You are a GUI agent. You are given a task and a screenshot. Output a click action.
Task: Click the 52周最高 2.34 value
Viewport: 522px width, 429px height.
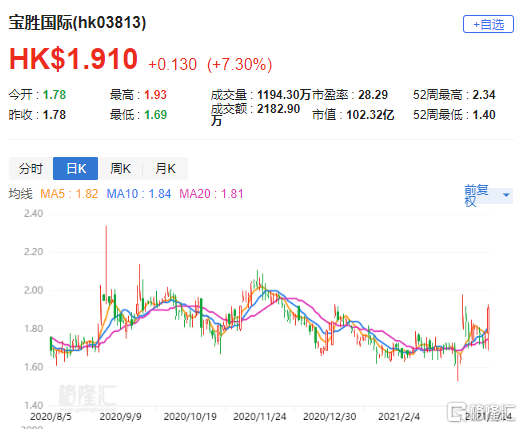[x=484, y=95]
